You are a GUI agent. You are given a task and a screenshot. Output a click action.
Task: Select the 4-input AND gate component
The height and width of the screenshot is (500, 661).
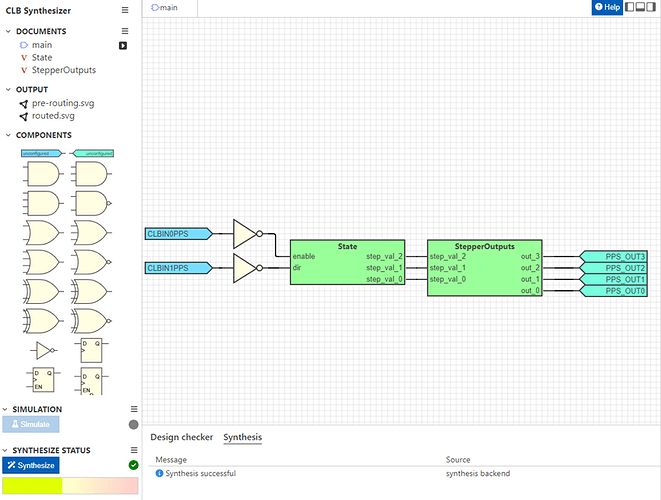click(42, 203)
